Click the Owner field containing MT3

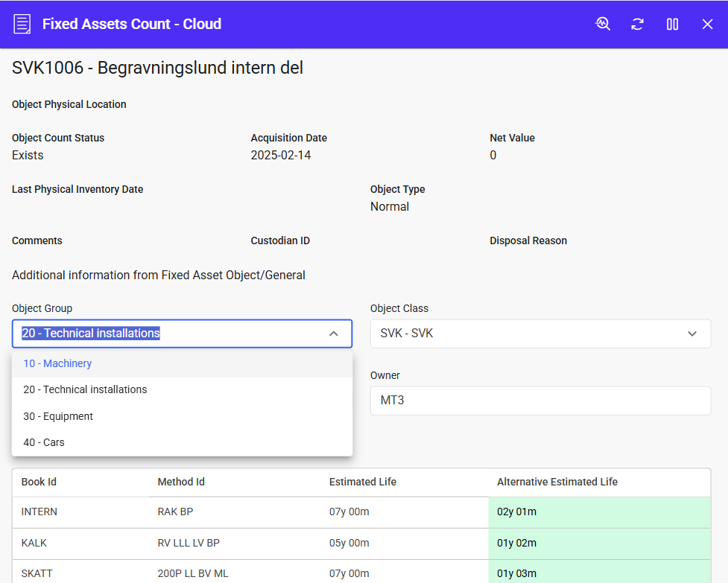click(x=539, y=401)
